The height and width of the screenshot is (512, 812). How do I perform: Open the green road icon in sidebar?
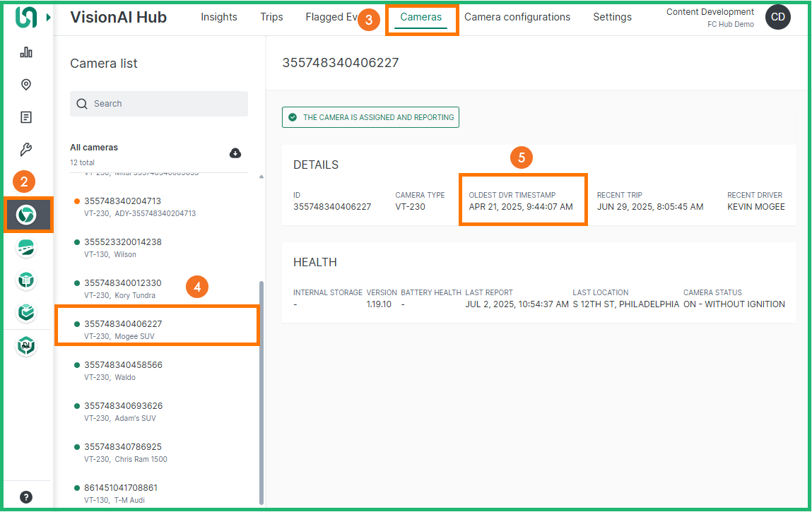click(26, 248)
